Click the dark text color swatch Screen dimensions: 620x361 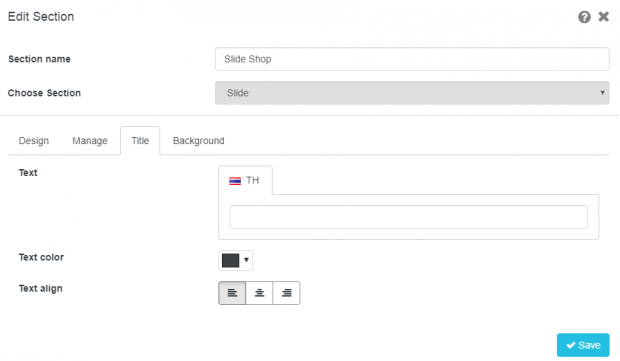[x=231, y=261]
